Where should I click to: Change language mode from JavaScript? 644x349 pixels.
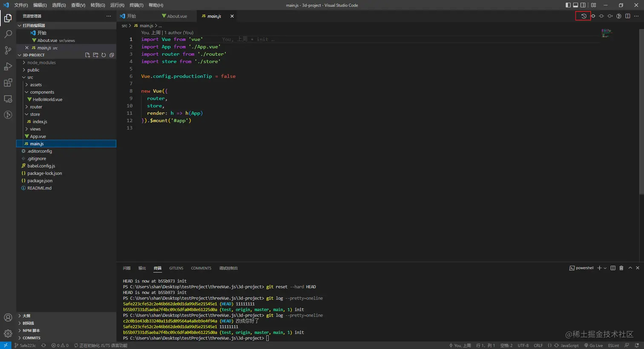569,346
